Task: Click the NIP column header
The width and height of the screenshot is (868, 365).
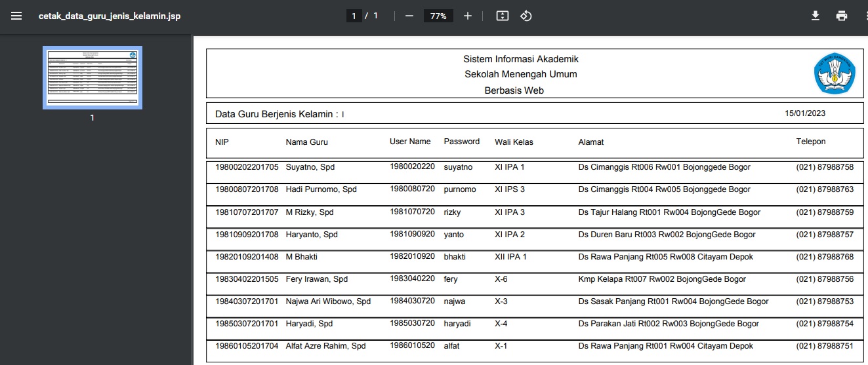Action: click(222, 142)
